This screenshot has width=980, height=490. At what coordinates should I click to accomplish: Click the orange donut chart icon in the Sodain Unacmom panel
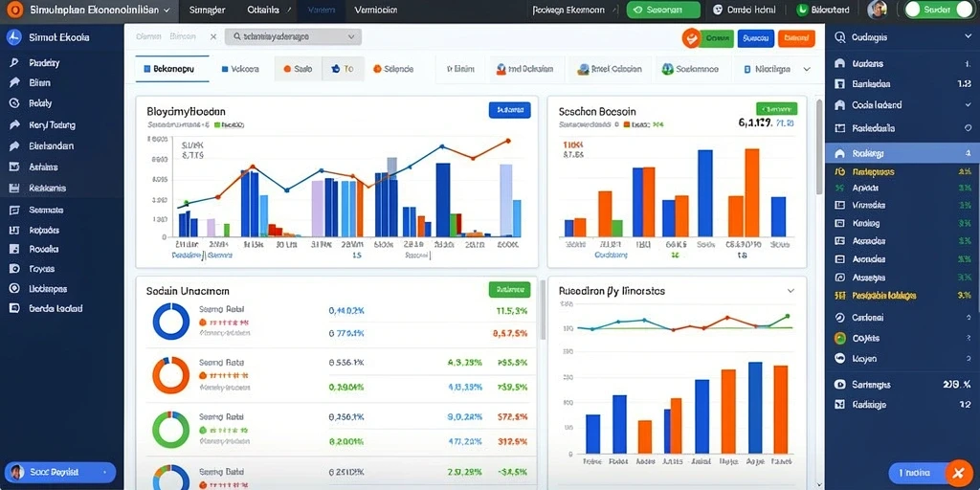click(x=170, y=375)
